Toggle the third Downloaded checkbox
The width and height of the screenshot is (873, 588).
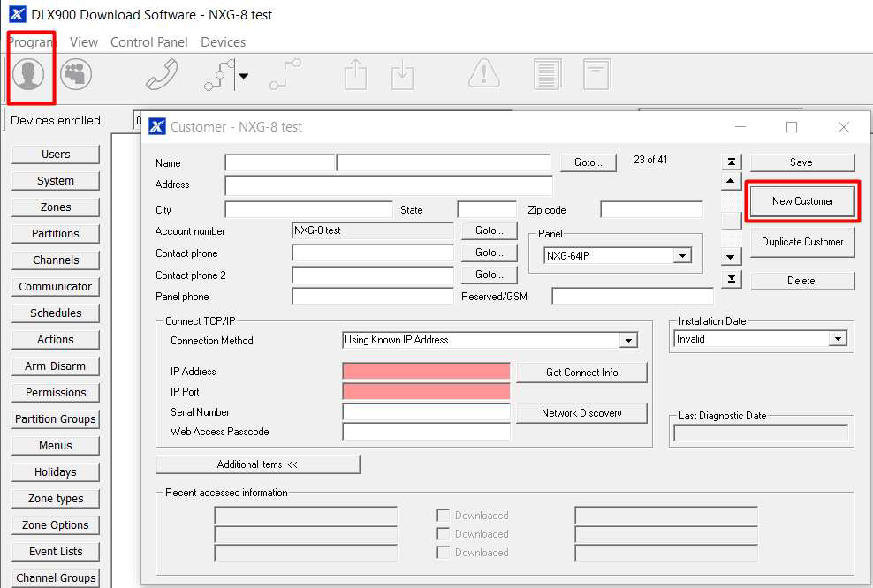click(x=444, y=552)
